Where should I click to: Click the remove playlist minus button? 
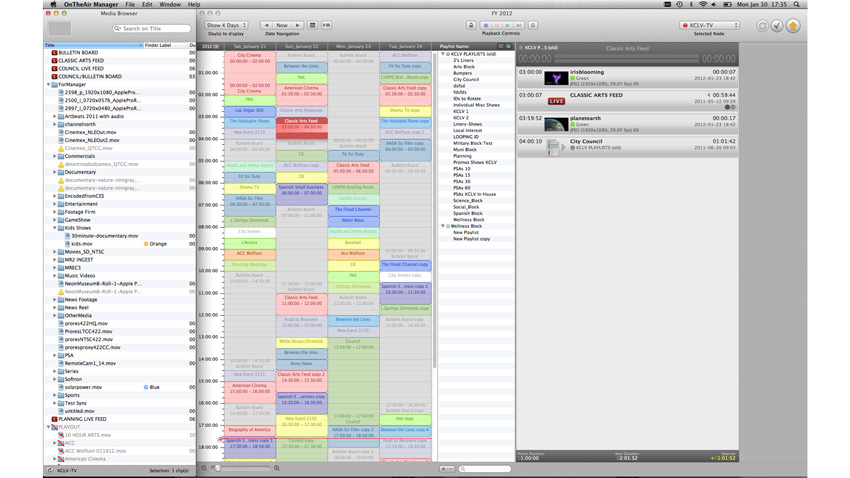(450, 469)
